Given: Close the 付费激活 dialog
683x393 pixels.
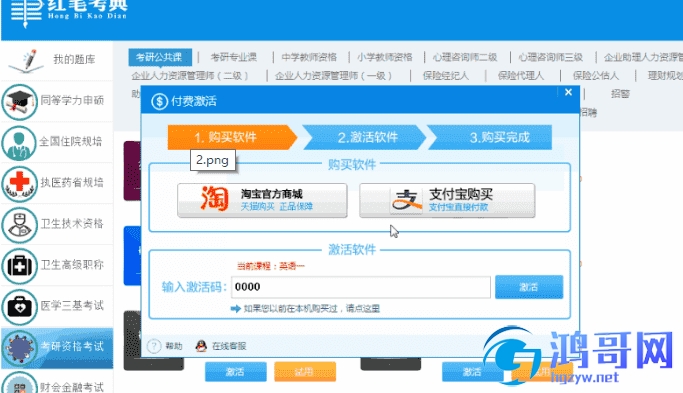Looking at the screenshot, I should [568, 92].
